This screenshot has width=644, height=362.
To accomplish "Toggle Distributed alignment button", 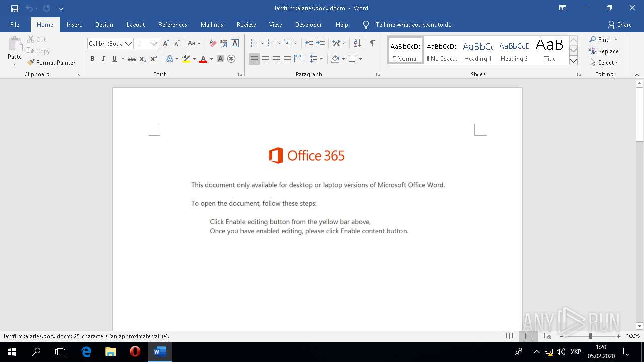I will coord(298,59).
